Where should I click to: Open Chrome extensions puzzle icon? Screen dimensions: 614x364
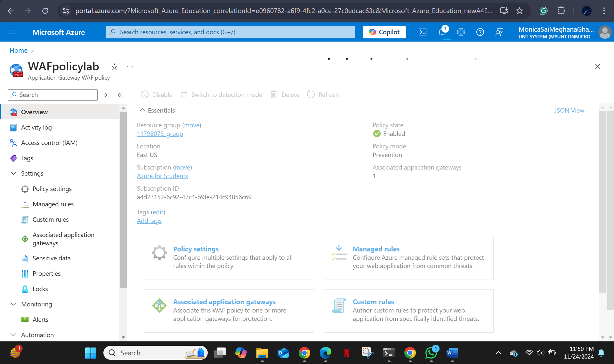click(561, 11)
